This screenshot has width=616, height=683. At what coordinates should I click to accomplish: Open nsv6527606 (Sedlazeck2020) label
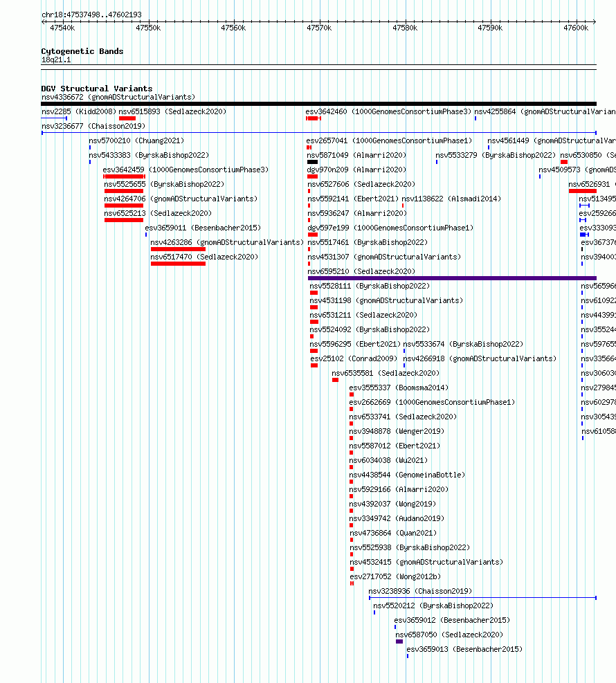[x=361, y=184]
